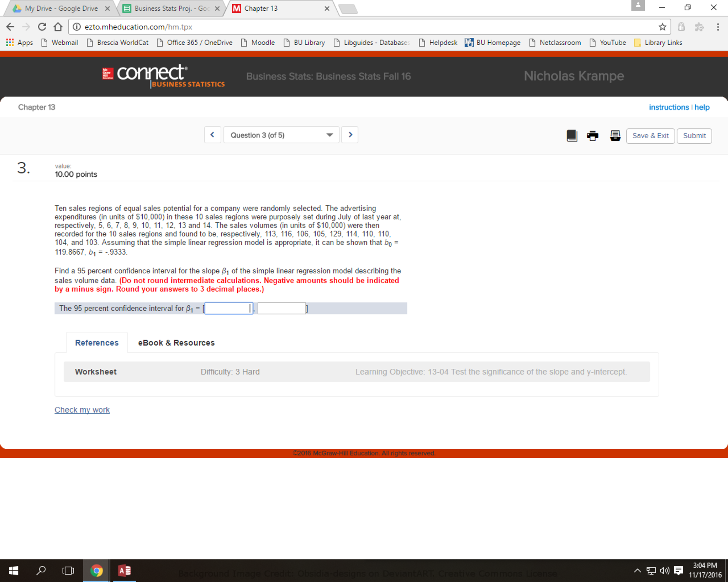Click the Access taskbar icon
This screenshot has height=582, width=728.
click(124, 570)
